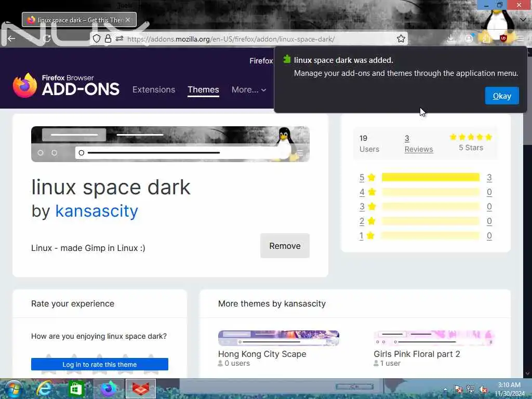Click the five yellow stars 5 Stars rating

471,137
